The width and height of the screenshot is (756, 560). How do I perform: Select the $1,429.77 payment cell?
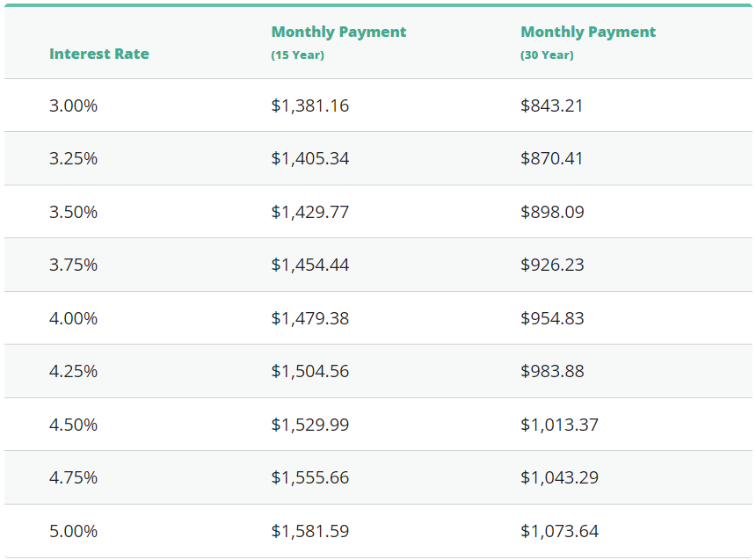[309, 212]
